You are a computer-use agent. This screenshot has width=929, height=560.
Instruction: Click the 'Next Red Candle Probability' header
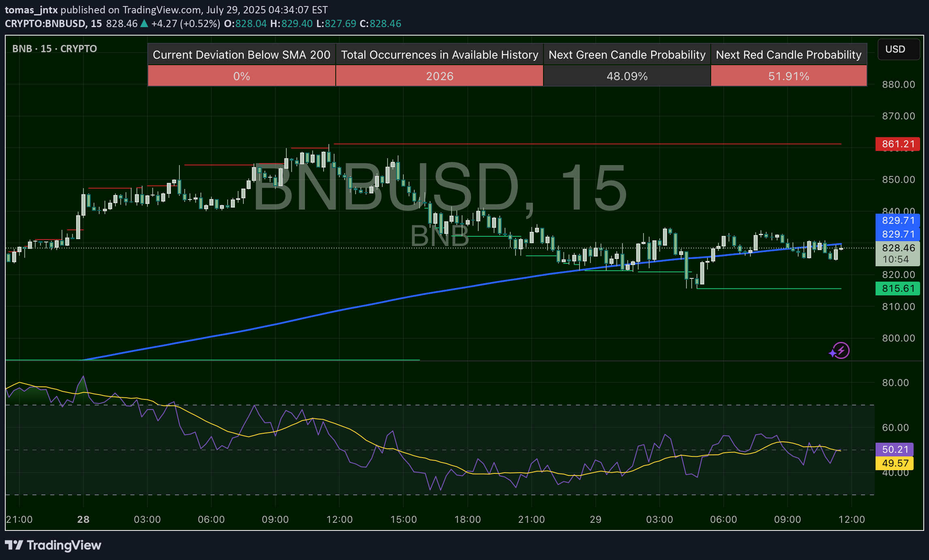click(789, 55)
